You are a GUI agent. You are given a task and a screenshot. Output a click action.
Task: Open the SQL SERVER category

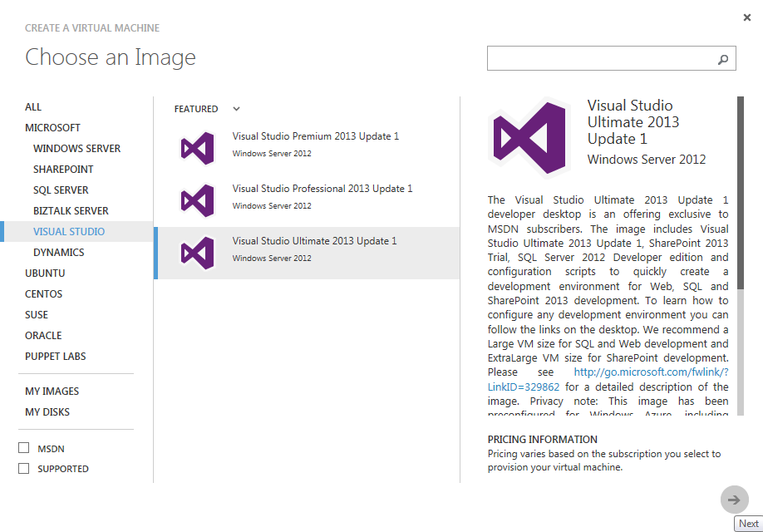61,190
